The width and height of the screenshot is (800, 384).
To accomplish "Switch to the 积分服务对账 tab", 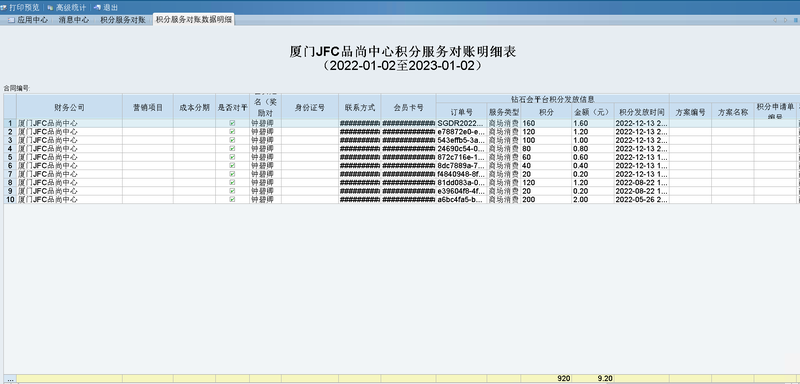I will click(123, 20).
